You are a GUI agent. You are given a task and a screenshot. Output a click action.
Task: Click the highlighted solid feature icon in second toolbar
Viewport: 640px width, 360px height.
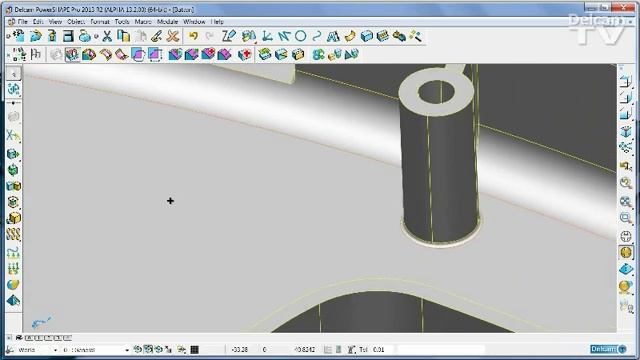click(72, 54)
